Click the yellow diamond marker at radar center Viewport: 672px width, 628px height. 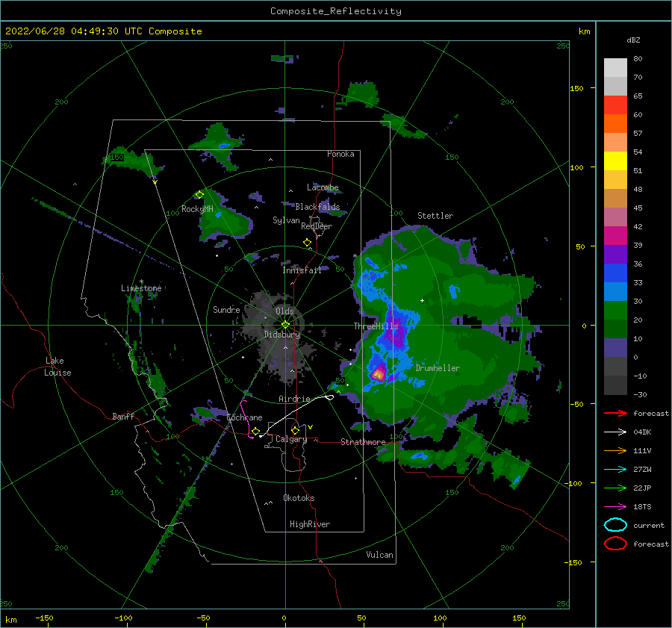coord(285,325)
